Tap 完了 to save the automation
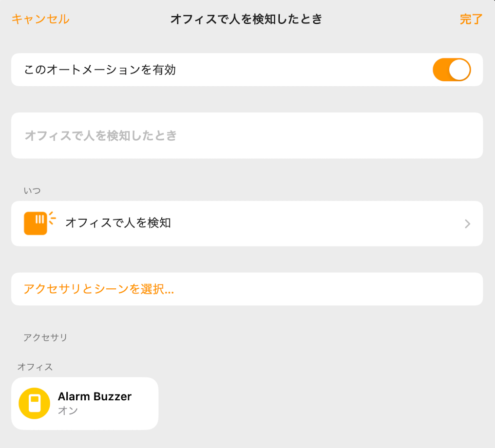The image size is (495, 448). coord(471,19)
